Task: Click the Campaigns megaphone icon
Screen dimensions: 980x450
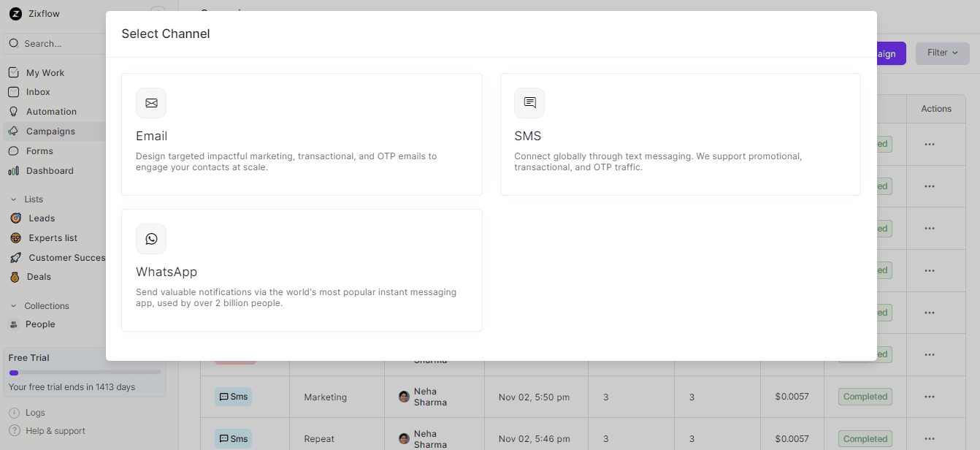Action: coord(15,131)
